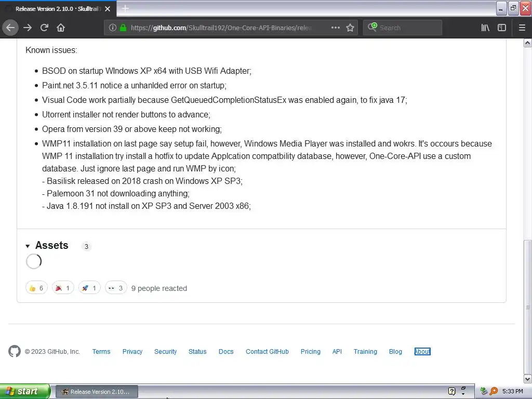Open the Blog footer link
The image size is (532, 399).
tap(395, 352)
